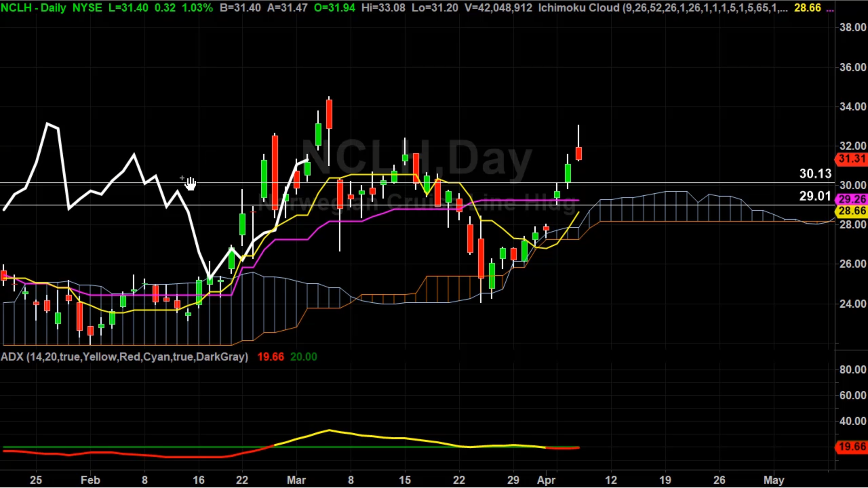This screenshot has height=488, width=868.
Task: Click the red 19.66 ADX header value
Action: (270, 357)
